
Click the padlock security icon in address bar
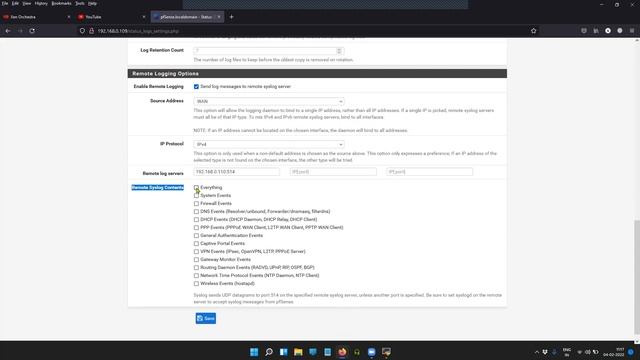(x=91, y=31)
